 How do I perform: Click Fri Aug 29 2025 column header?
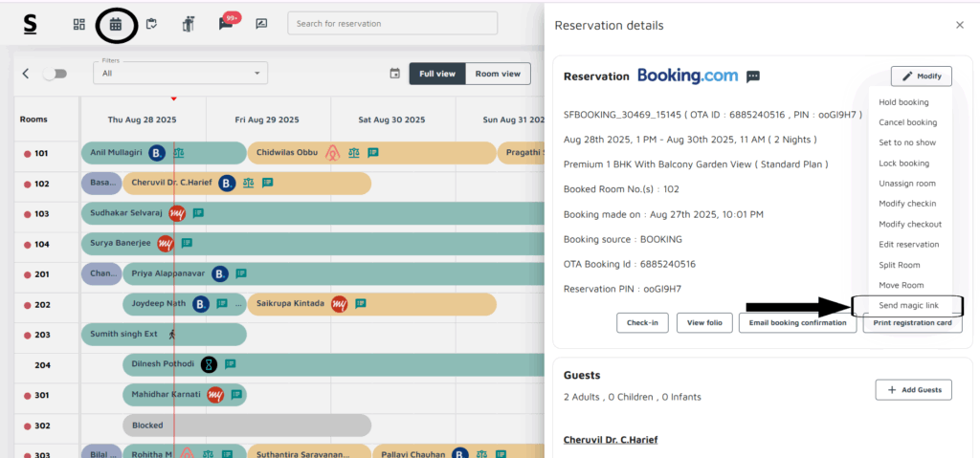tap(267, 120)
